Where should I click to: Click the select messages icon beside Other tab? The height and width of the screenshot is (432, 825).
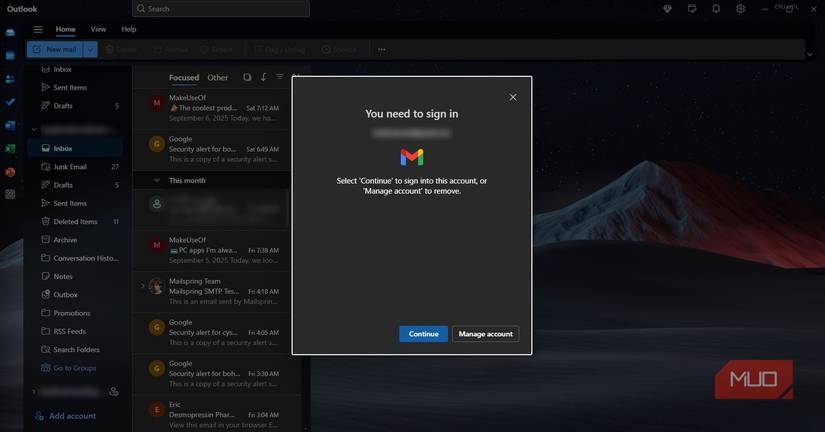tap(247, 77)
